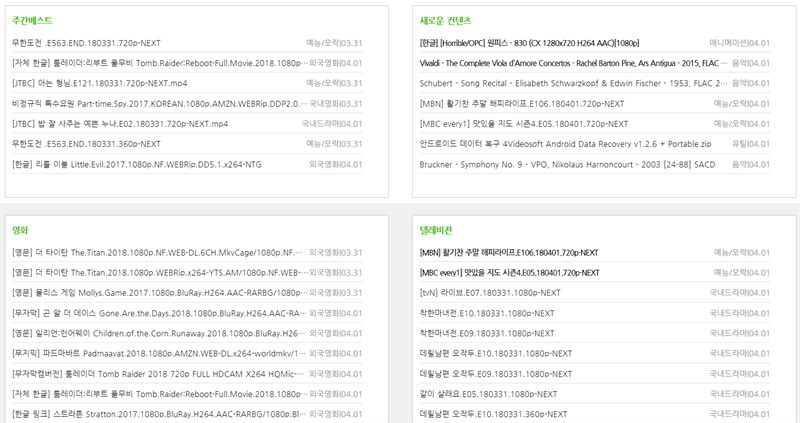Open 몰리스 게임 Mollys.Game.2017 entry
This screenshot has height=423, width=800.
click(x=160, y=293)
